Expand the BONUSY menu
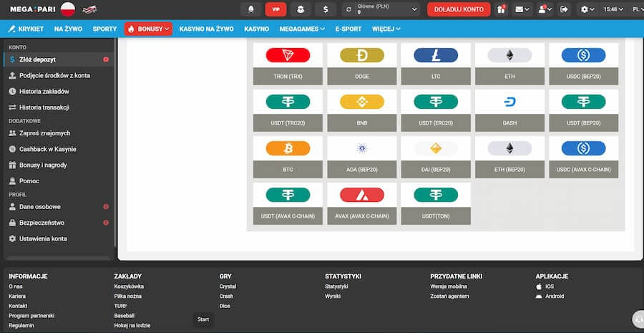Viewport: 644px width, 333px height. [148, 29]
